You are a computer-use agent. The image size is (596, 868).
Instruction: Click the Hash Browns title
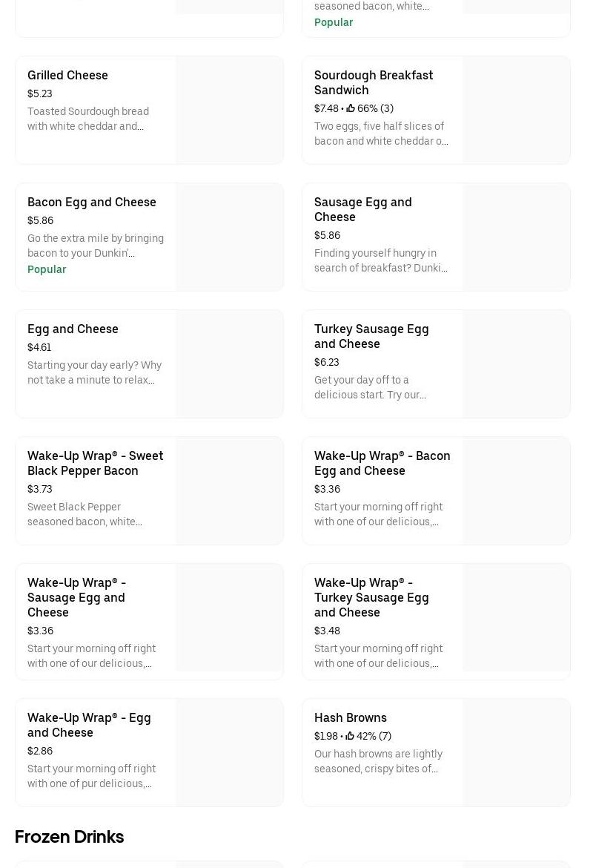tap(350, 718)
